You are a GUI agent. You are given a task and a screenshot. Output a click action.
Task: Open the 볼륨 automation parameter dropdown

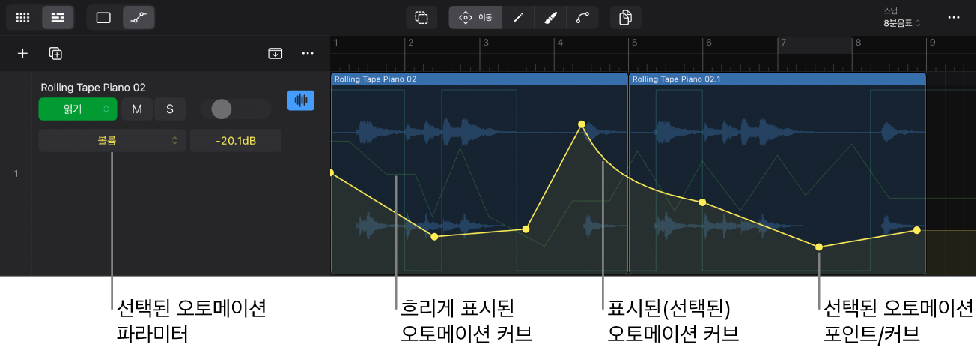click(x=112, y=140)
